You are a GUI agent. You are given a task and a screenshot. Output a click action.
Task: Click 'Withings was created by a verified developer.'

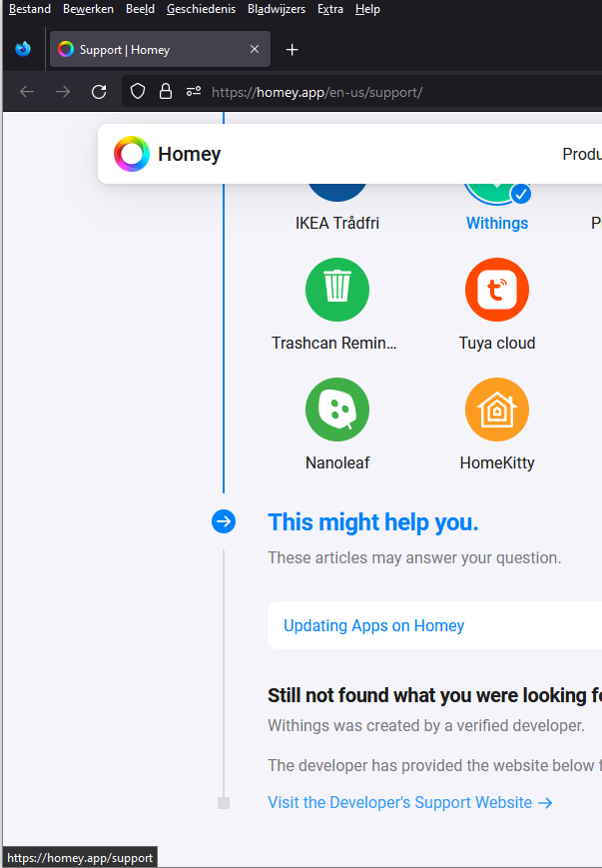[426, 725]
